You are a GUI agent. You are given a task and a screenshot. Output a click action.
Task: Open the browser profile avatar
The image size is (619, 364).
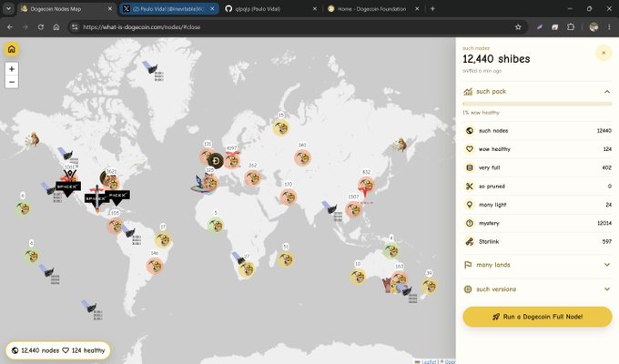pyautogui.click(x=594, y=27)
